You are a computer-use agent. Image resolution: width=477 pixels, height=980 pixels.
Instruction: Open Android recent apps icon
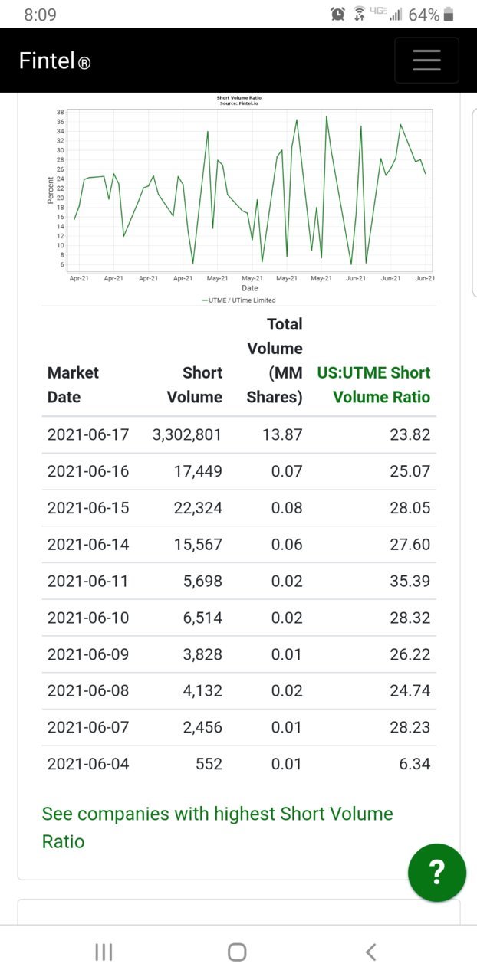click(x=104, y=952)
